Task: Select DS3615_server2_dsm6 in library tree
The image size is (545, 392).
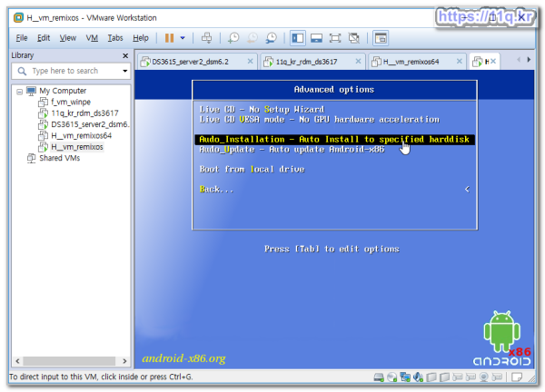Action: tap(90, 124)
